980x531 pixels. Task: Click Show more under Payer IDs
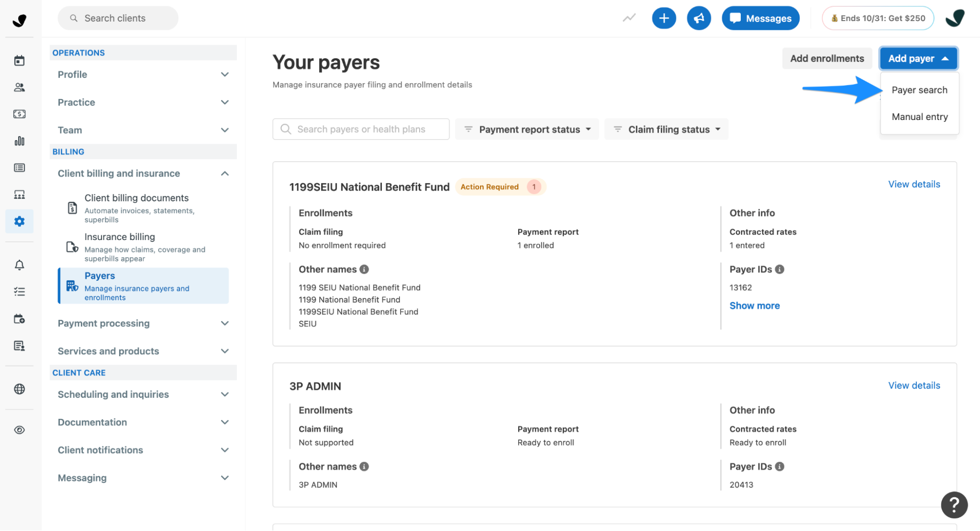coord(754,306)
